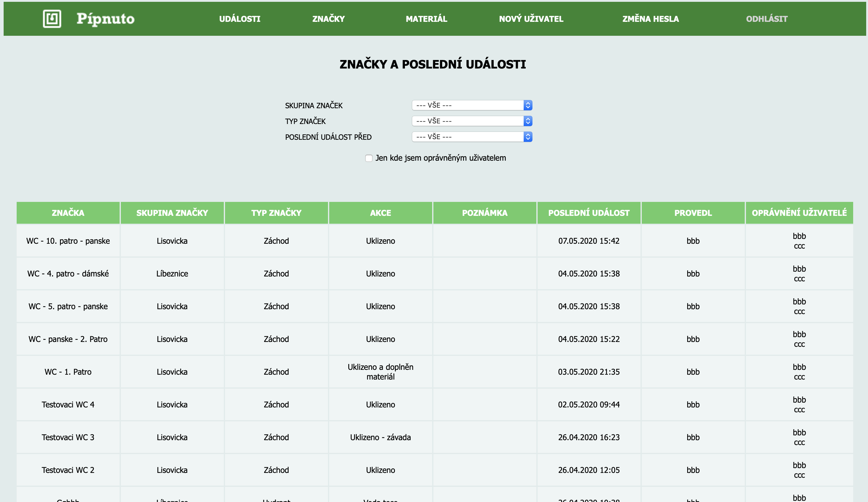The width and height of the screenshot is (868, 502).
Task: Click the Testovaci WC 4 tag name
Action: [68, 404]
